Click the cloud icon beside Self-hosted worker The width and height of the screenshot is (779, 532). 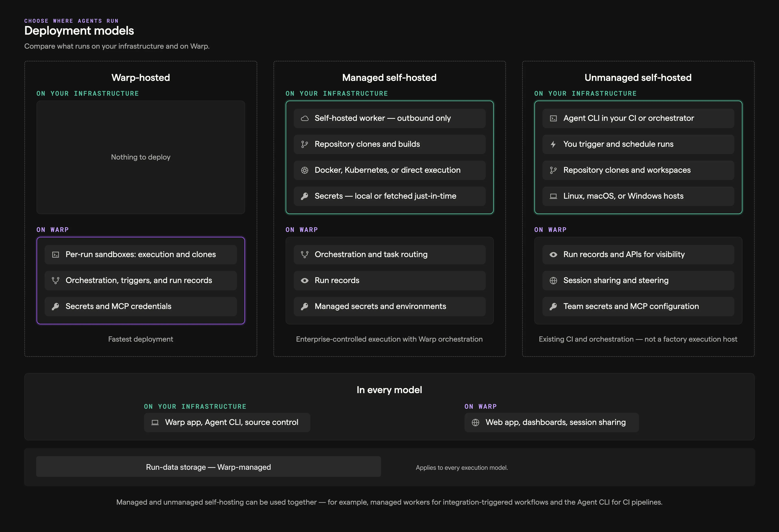click(x=304, y=118)
